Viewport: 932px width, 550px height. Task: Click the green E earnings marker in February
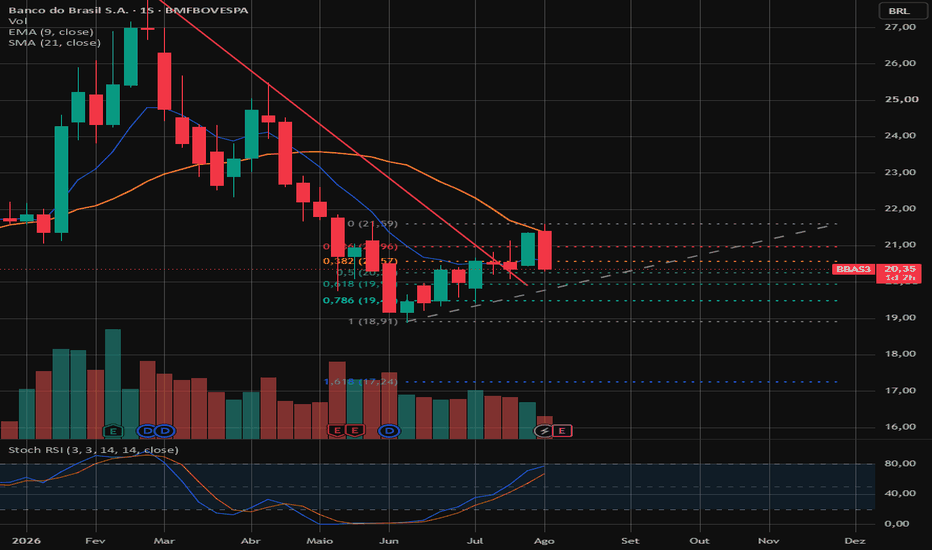click(x=113, y=431)
